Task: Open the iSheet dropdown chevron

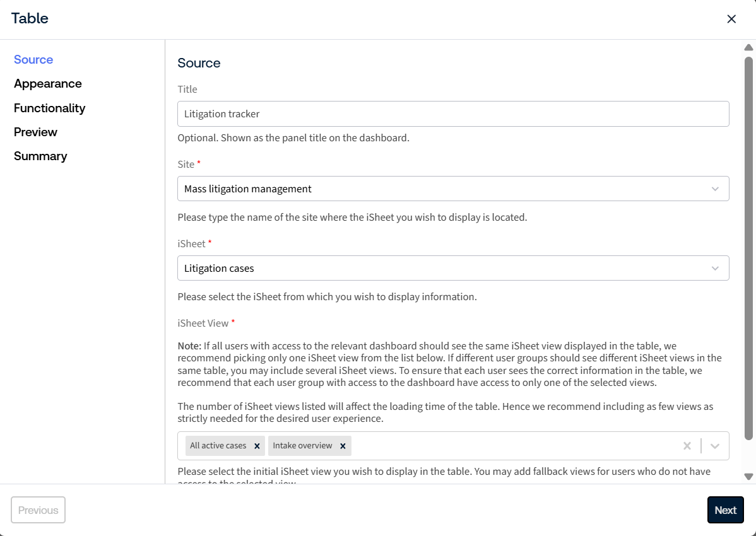Action: (715, 268)
